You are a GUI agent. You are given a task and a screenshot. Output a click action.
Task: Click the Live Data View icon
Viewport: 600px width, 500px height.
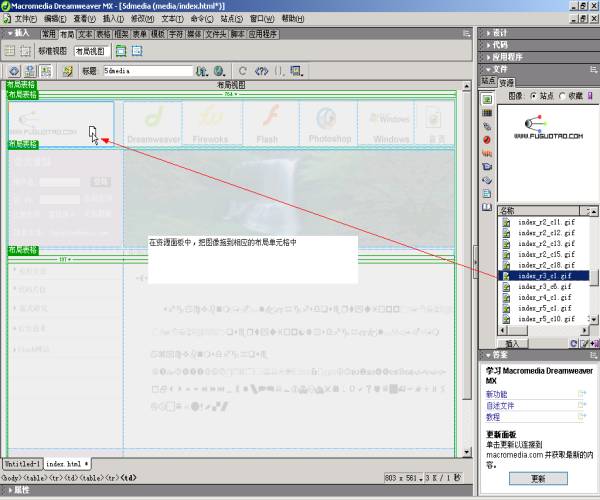click(67, 71)
